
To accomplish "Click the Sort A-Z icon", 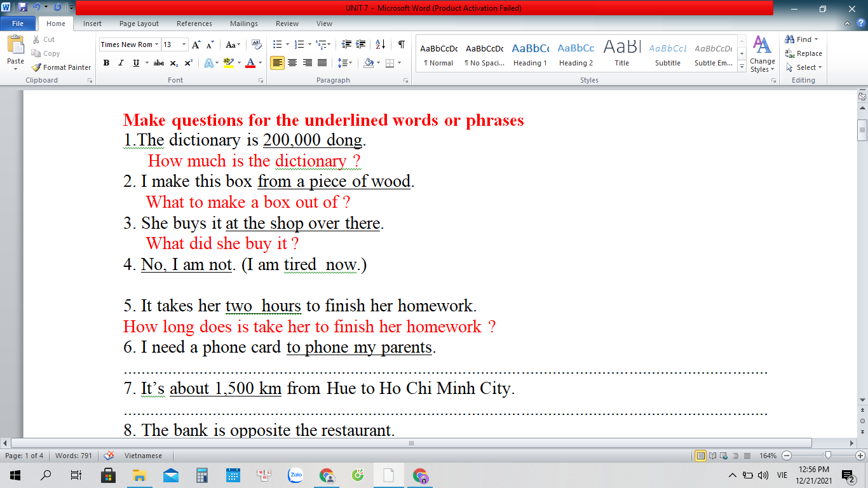I will point(380,44).
